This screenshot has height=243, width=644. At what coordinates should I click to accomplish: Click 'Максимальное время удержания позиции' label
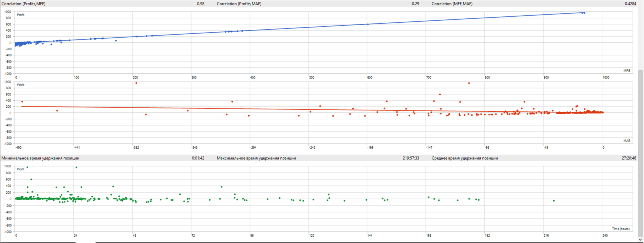tap(256, 158)
